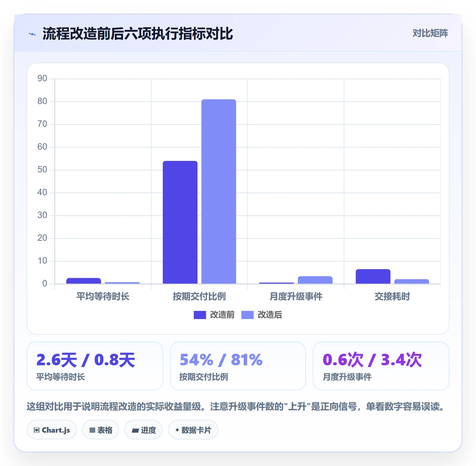Click the lightning bolt icon beside the title
This screenshot has width=476, height=466.
(32, 34)
